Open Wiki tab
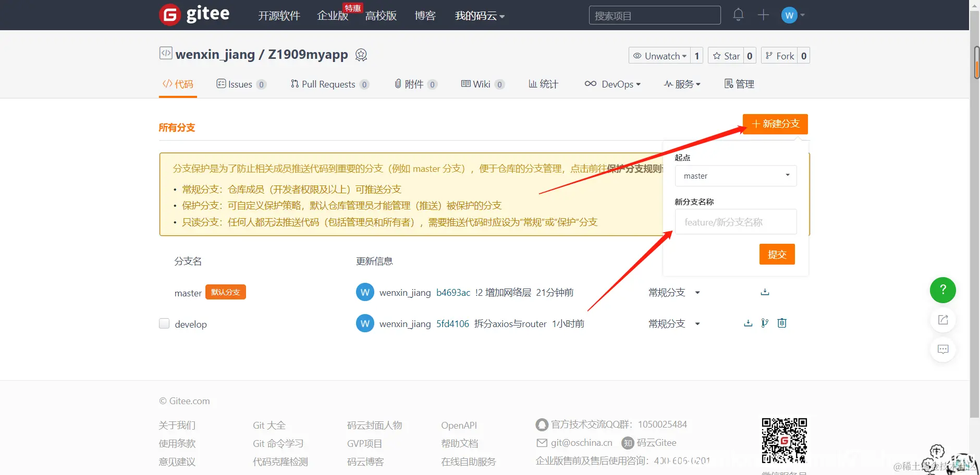Image resolution: width=980 pixels, height=475 pixels. coord(483,84)
